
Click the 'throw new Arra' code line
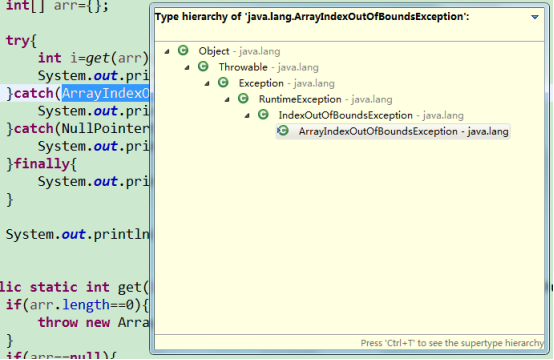(93, 322)
